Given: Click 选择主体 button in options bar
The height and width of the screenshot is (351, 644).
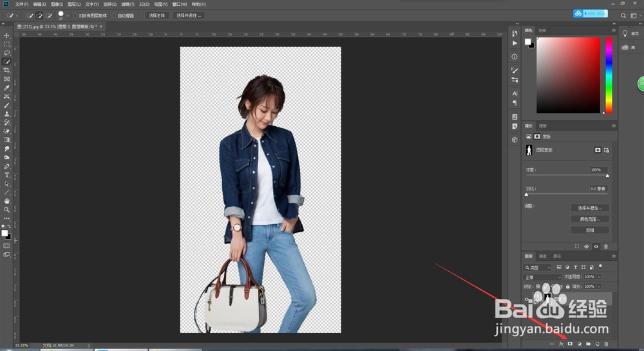Looking at the screenshot, I should [x=156, y=15].
